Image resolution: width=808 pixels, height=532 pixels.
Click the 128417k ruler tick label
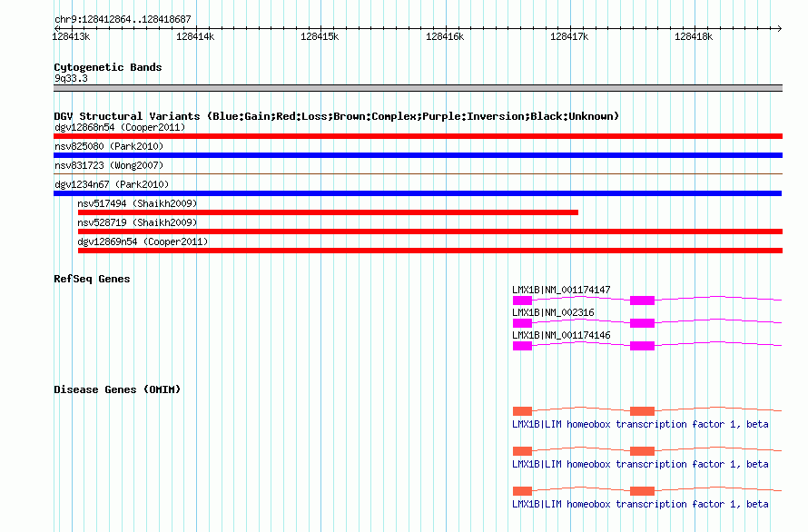point(569,36)
